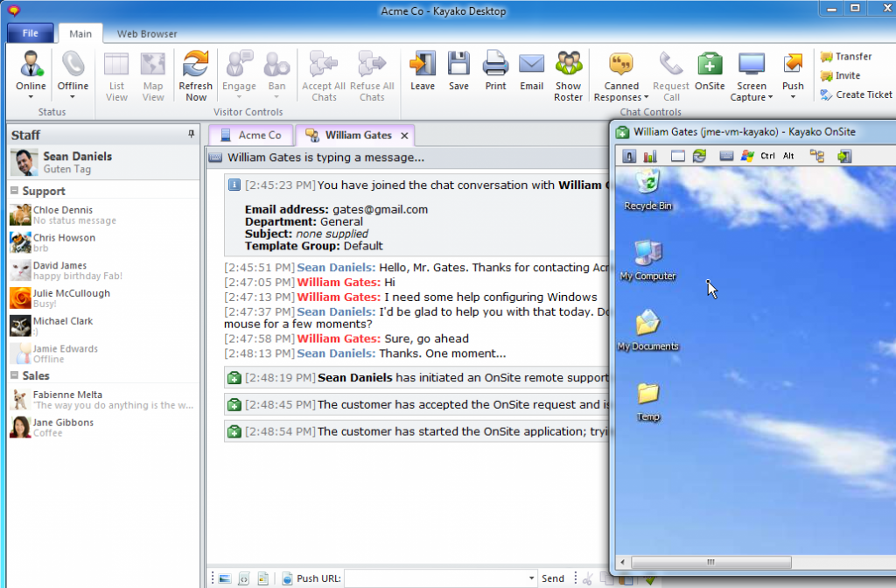This screenshot has width=896, height=588.
Task: Open the File menu
Action: click(31, 33)
